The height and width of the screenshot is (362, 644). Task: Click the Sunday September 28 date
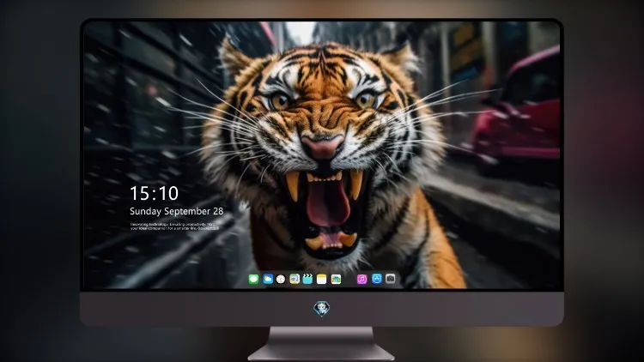click(177, 211)
